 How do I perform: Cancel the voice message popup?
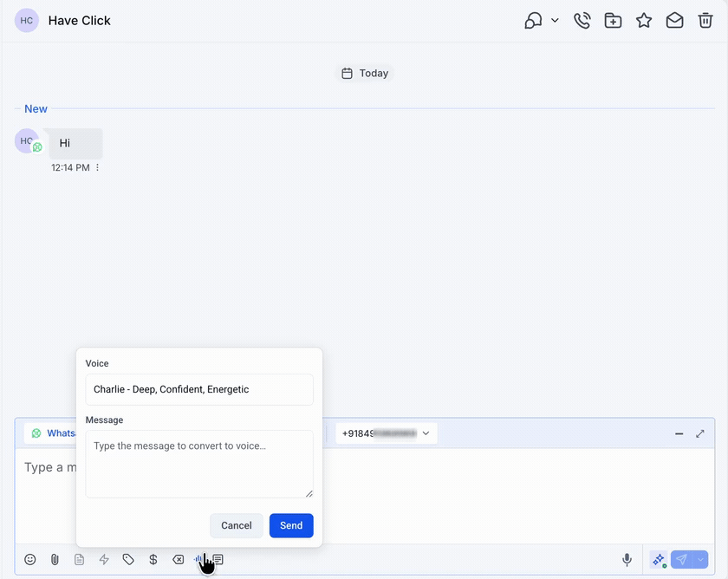coord(237,525)
